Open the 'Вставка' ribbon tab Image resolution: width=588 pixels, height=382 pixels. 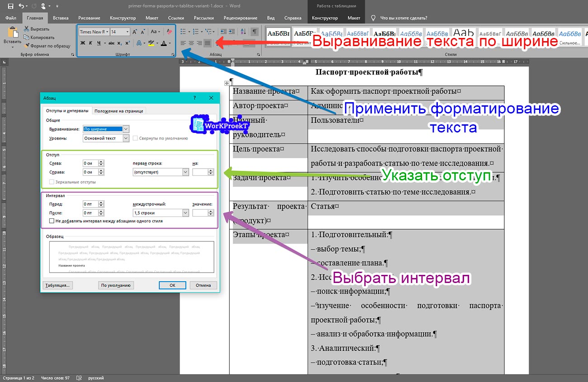click(60, 18)
